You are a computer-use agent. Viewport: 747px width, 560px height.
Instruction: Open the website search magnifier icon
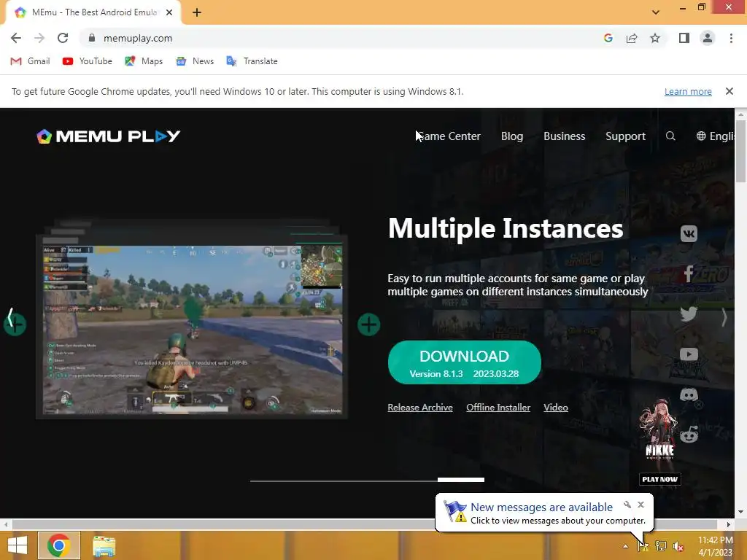click(670, 136)
